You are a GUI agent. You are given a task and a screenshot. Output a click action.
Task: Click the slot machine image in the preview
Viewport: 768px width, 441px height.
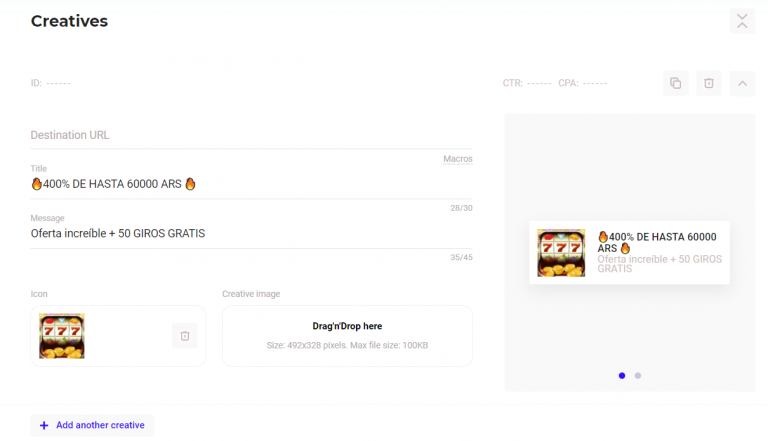561,253
